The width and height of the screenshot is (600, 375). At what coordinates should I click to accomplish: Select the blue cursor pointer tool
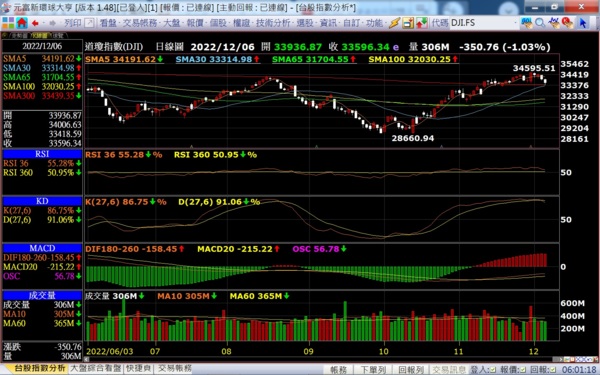coord(583,23)
